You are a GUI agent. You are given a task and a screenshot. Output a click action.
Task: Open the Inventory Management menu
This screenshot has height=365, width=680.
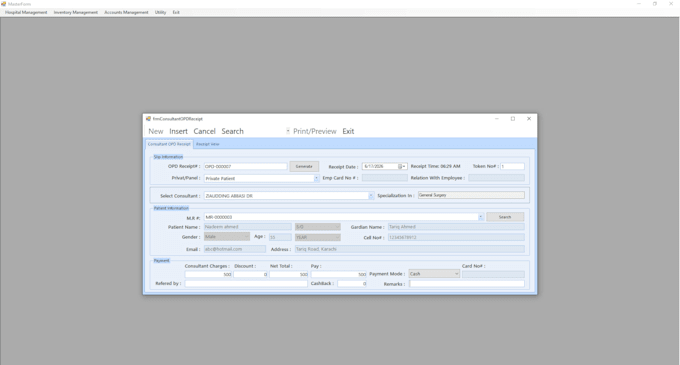pyautogui.click(x=75, y=12)
